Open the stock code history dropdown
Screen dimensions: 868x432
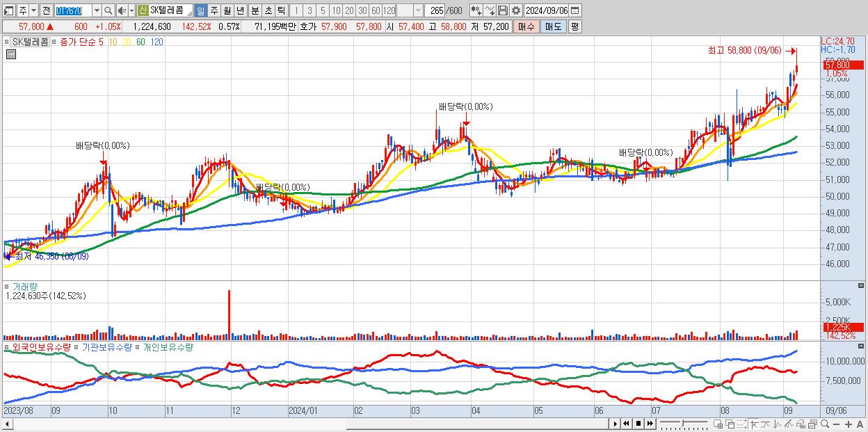coord(97,11)
